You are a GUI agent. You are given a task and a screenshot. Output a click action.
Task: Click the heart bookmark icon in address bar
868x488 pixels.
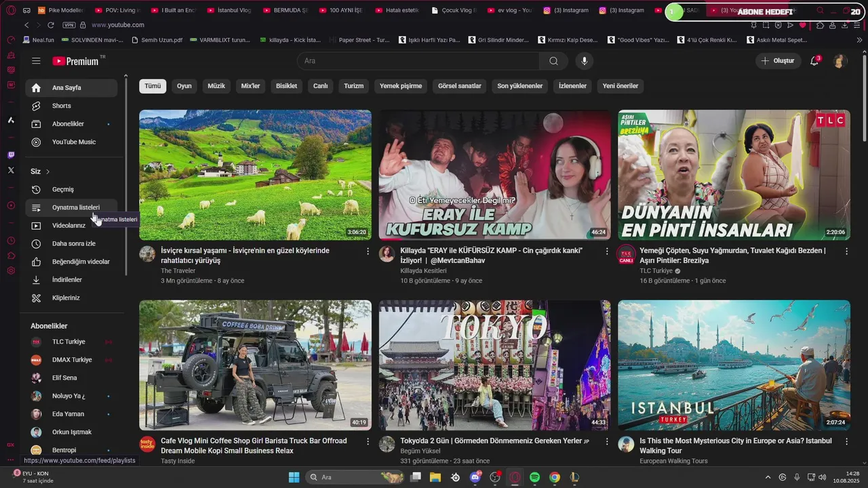(802, 25)
